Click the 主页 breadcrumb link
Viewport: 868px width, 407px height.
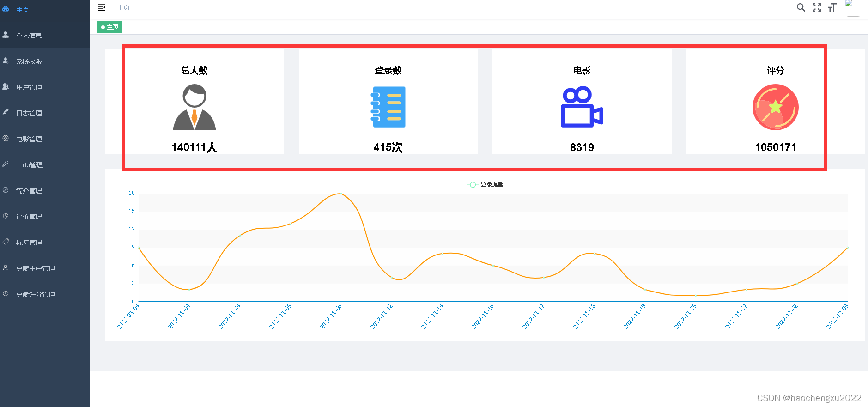click(x=123, y=7)
